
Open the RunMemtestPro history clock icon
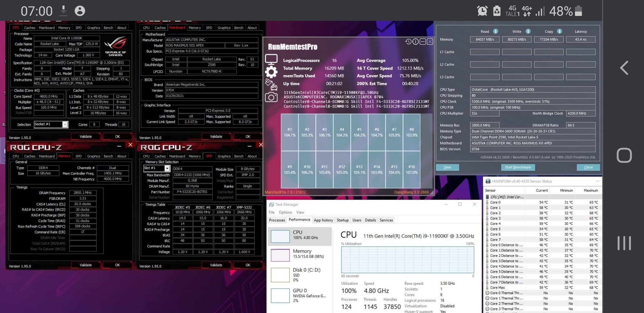pos(408,42)
